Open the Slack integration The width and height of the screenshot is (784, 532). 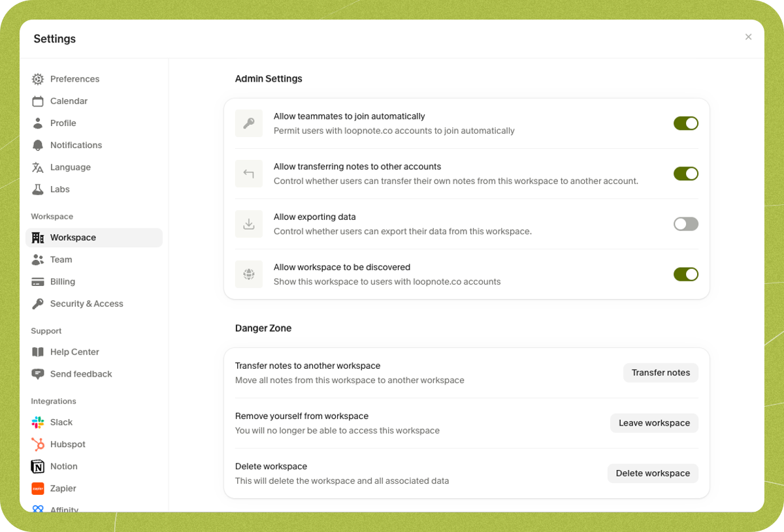tap(61, 422)
